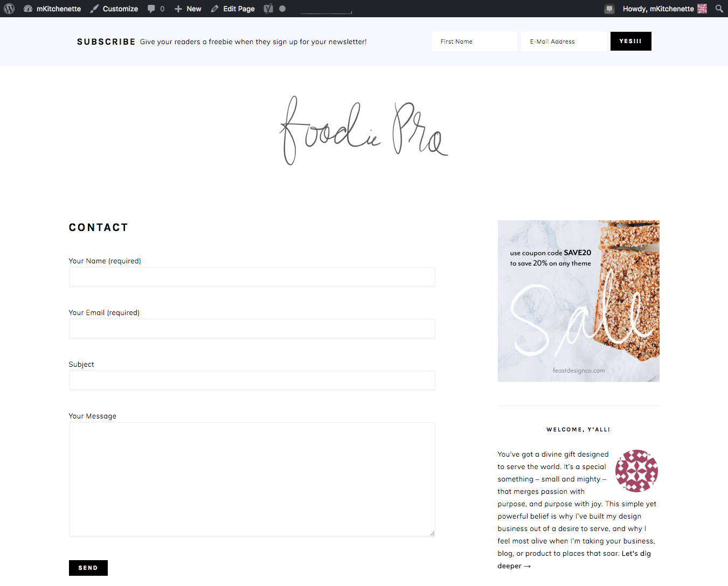Click the gray SEO status dot
Screen dimensions: 728x586
tap(282, 9)
